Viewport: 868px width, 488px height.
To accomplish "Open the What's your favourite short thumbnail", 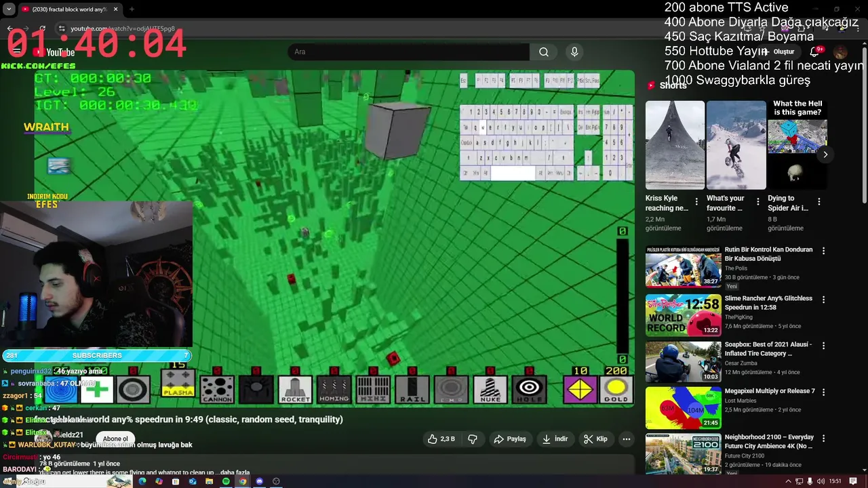I will 736,145.
